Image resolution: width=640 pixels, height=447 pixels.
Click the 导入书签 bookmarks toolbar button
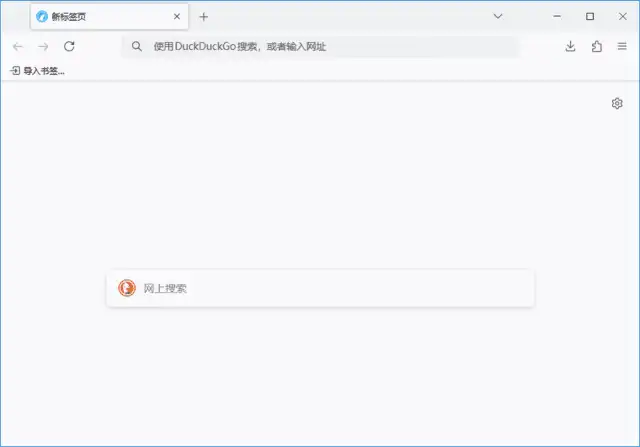[37, 71]
